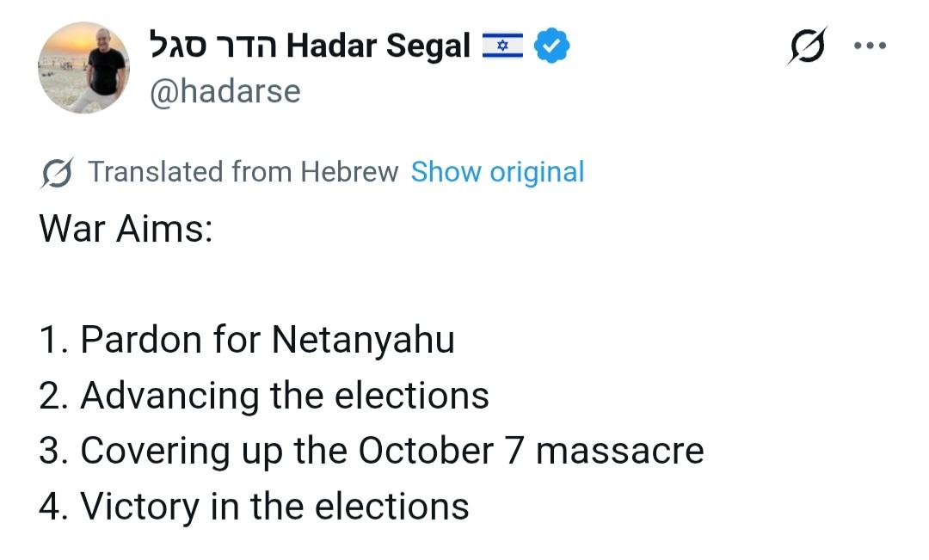
Task: Click the word 'Advancing' in the tweet
Action: pos(169,396)
